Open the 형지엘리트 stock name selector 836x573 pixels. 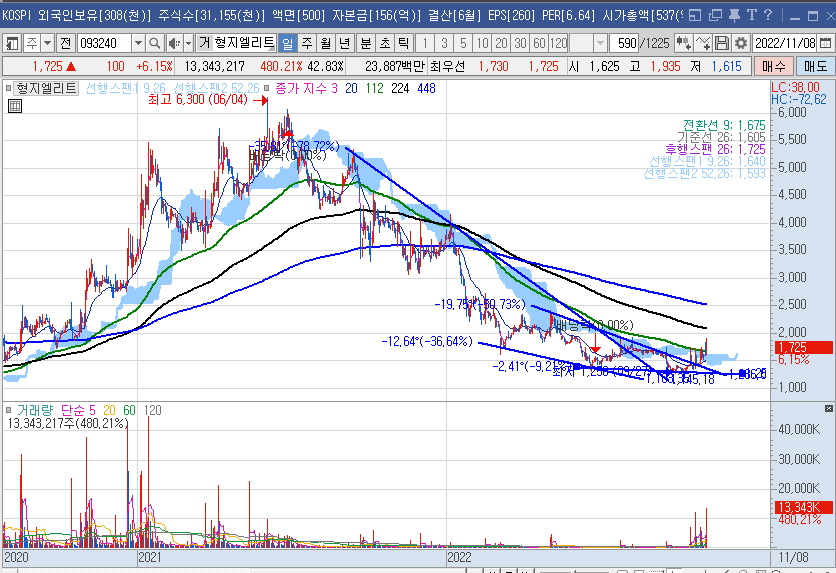tap(244, 43)
